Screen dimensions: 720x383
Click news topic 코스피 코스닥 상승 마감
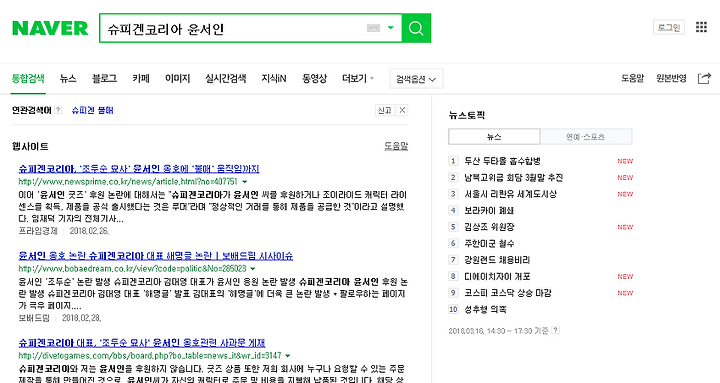pos(507,293)
